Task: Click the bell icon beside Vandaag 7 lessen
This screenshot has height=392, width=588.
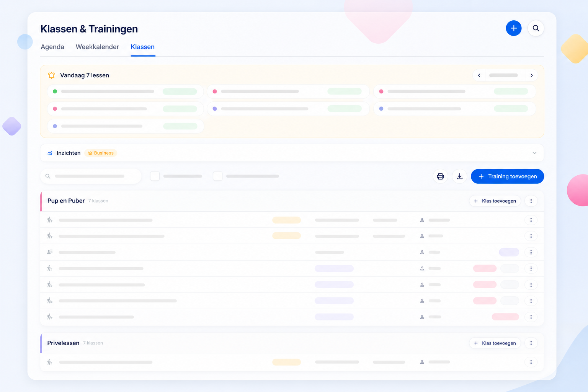Action: [x=51, y=75]
